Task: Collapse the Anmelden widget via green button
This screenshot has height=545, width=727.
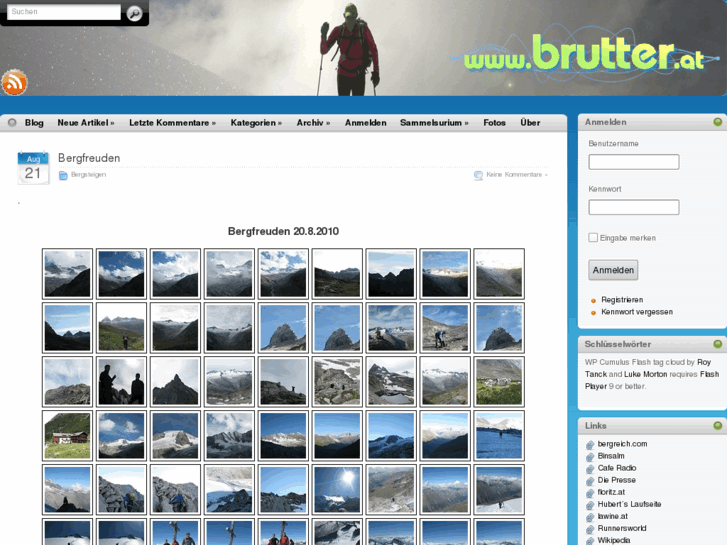Action: coord(717,122)
